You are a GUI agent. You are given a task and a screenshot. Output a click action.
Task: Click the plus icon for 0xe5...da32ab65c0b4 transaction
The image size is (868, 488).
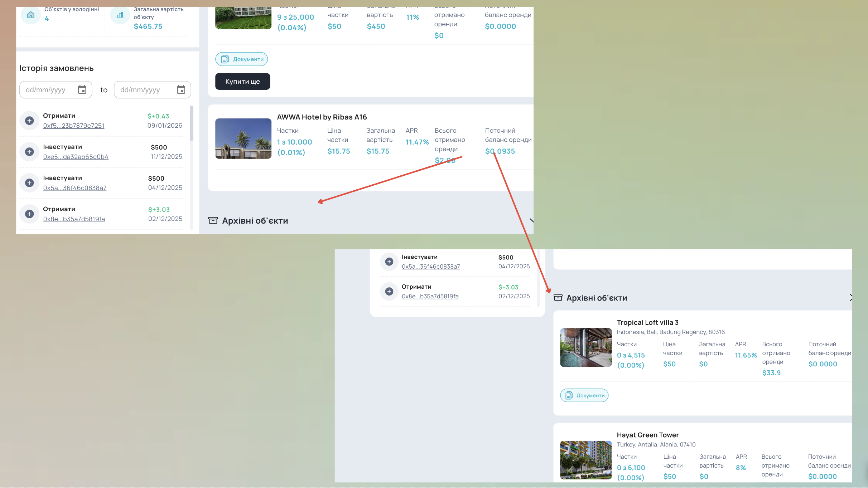coord(30,152)
